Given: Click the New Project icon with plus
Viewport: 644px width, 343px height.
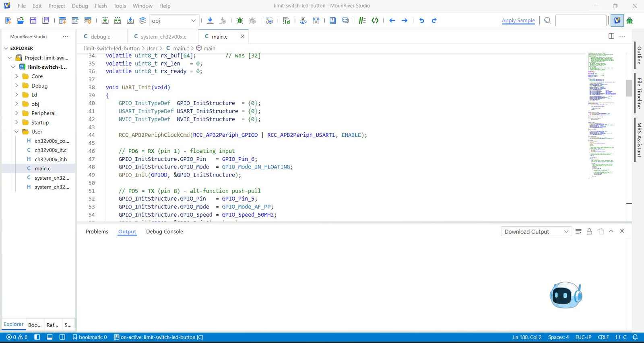Looking at the screenshot, I should click(62, 21).
